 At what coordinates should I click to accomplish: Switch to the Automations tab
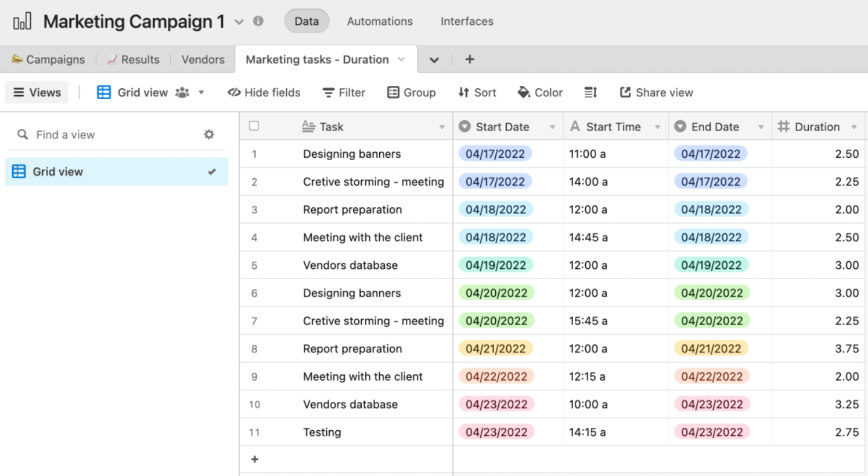(379, 21)
